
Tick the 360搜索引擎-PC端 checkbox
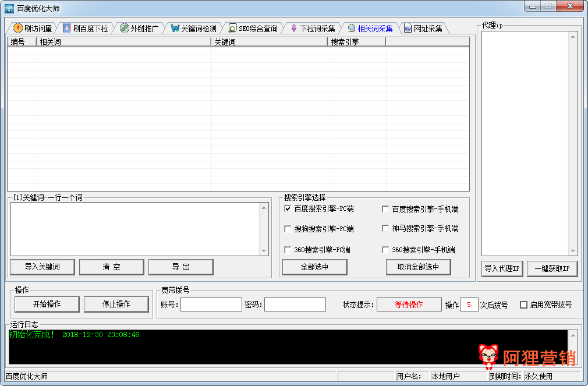[288, 250]
